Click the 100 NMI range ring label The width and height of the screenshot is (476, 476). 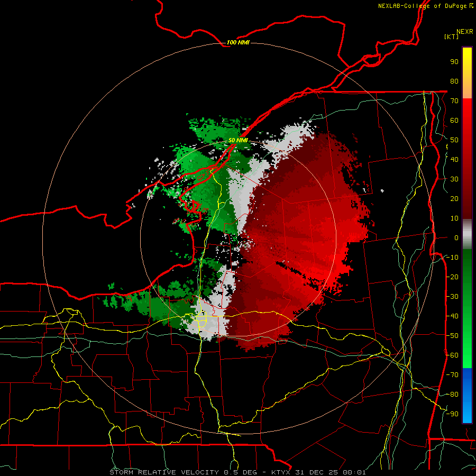coord(238,42)
